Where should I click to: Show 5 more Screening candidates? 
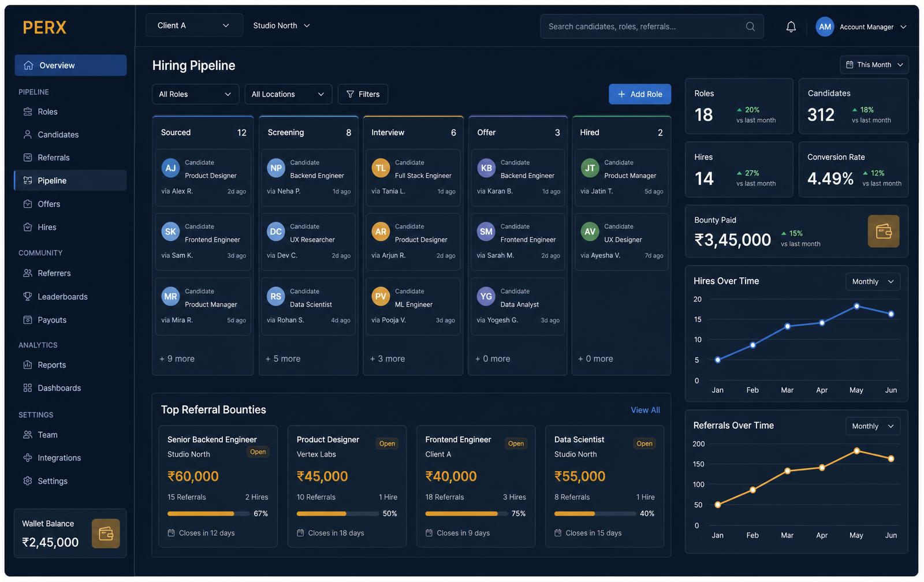283,359
